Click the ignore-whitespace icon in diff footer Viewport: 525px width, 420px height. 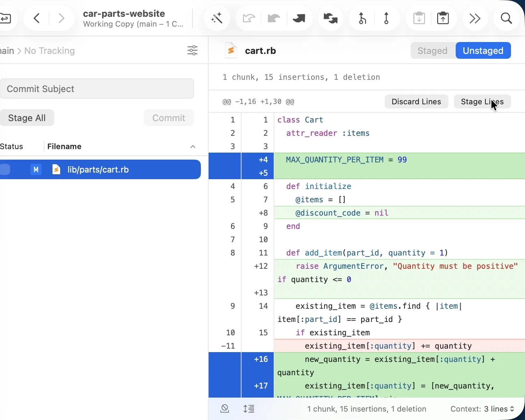[225, 408]
